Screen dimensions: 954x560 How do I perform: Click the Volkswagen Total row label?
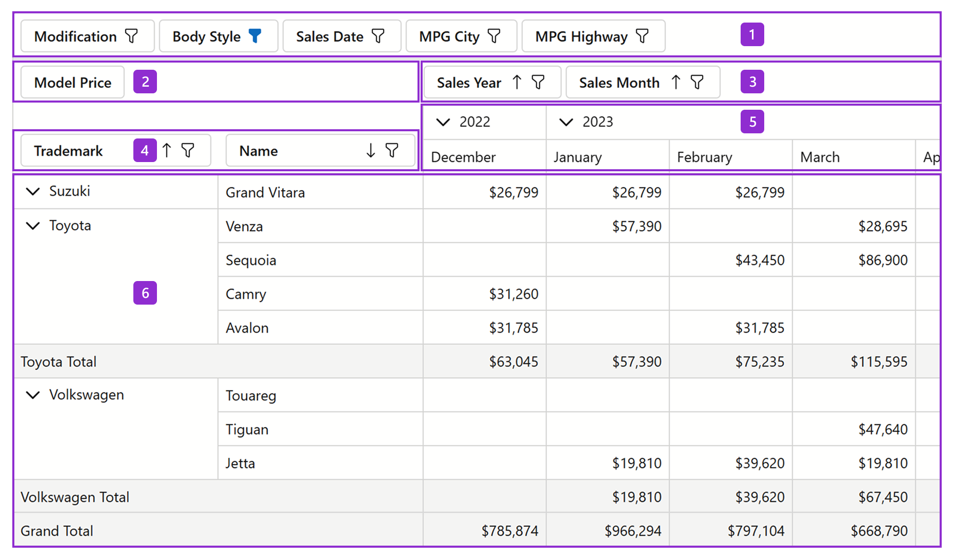(75, 497)
